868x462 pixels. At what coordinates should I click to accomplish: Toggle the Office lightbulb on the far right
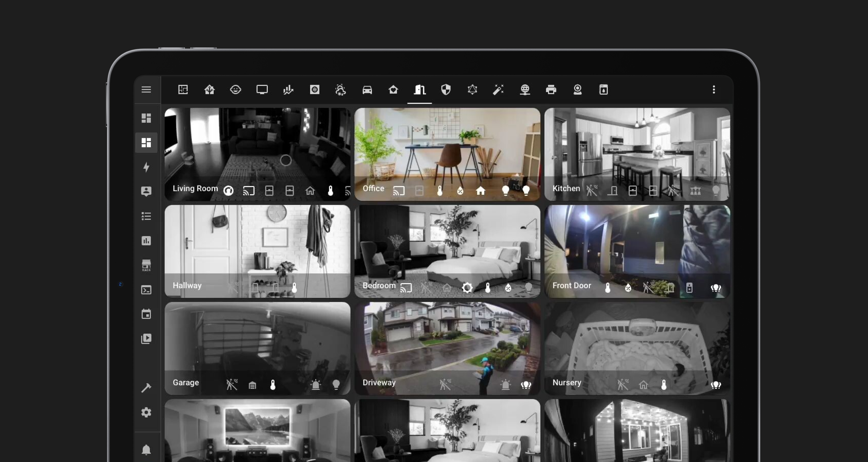(x=526, y=191)
